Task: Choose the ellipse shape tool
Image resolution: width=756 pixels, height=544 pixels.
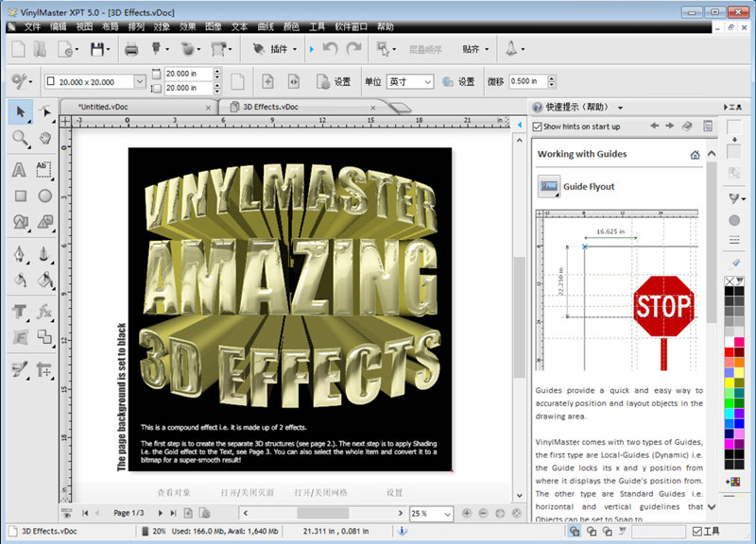Action: (45, 196)
